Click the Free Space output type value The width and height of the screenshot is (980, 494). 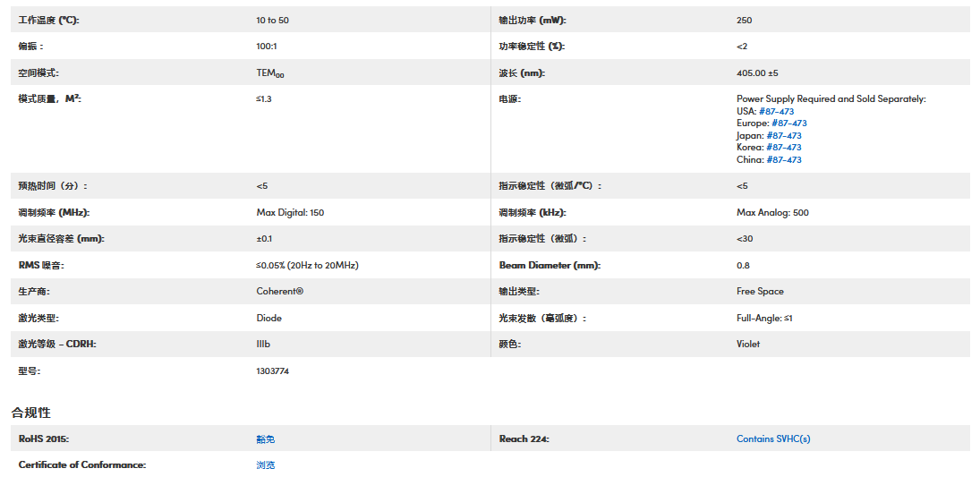click(x=760, y=292)
